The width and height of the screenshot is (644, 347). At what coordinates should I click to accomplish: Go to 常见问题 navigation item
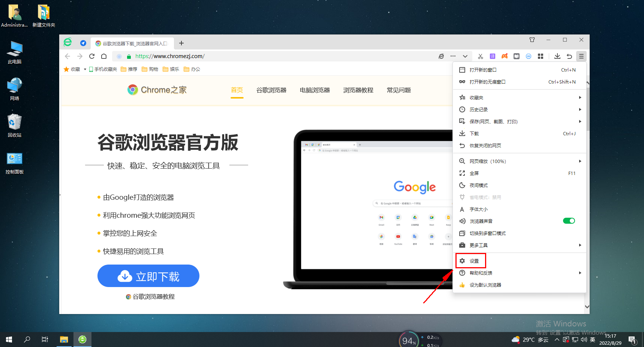[399, 90]
